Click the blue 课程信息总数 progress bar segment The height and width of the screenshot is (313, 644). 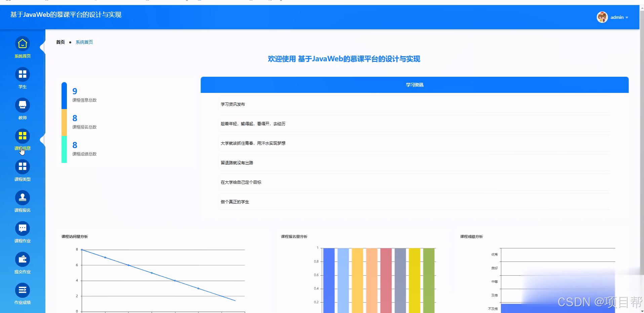[x=64, y=94]
